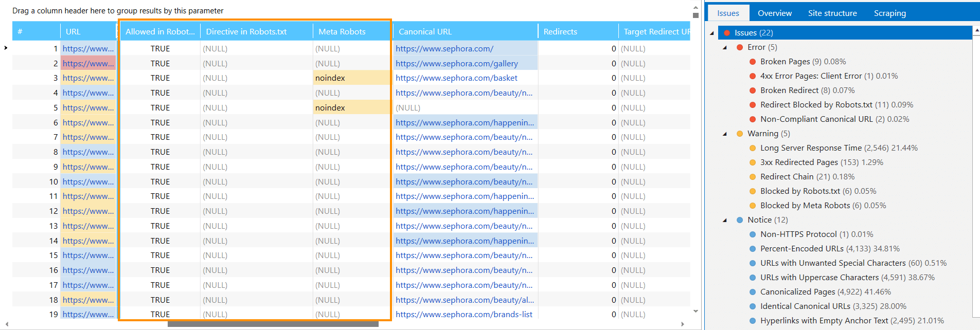Collapse the Error (5) group
Image resolution: width=980 pixels, height=330 pixels.
(x=725, y=47)
